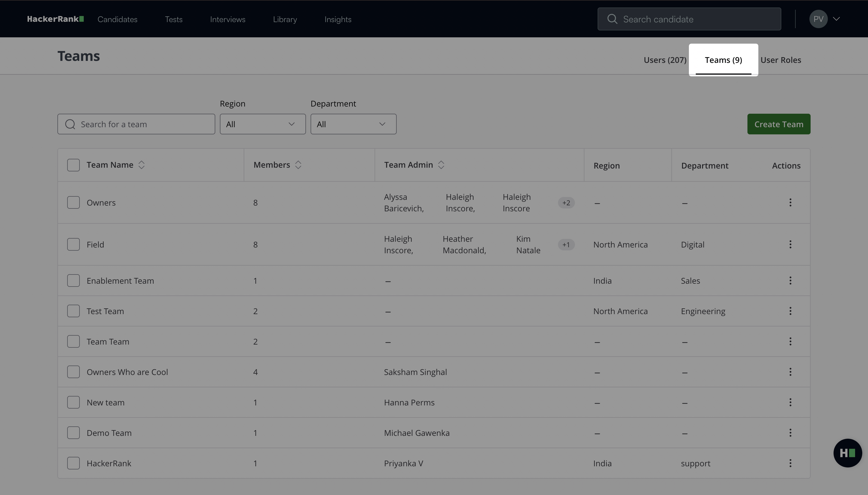Click the HackerRank help widget icon

pos(847,453)
